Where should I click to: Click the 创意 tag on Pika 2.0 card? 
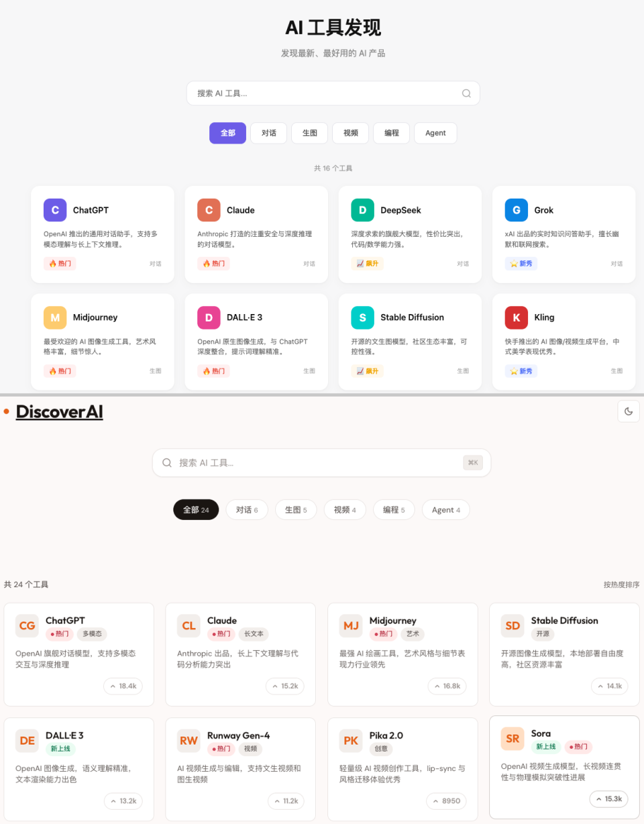point(381,749)
